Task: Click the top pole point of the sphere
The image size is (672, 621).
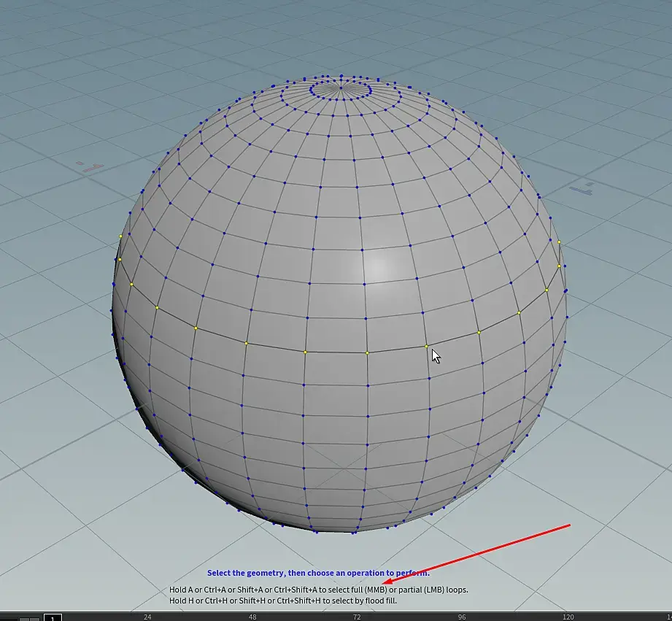Action: [x=341, y=88]
